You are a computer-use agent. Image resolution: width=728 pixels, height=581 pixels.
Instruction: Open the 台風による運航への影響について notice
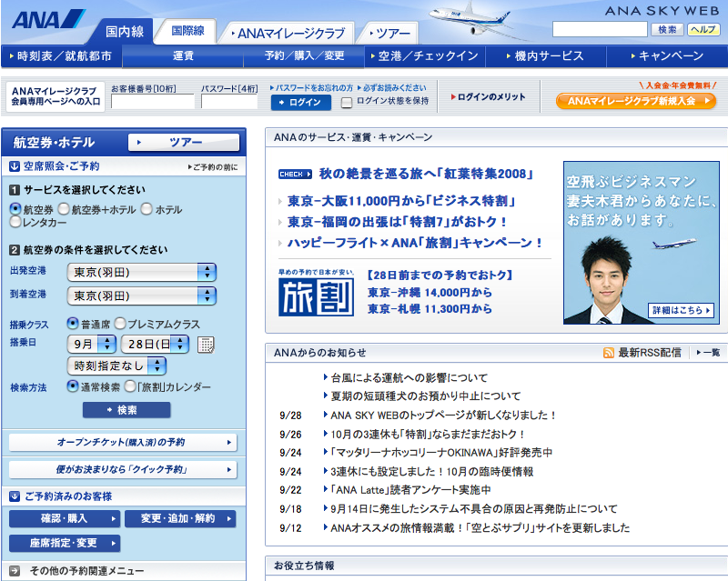coord(409,377)
